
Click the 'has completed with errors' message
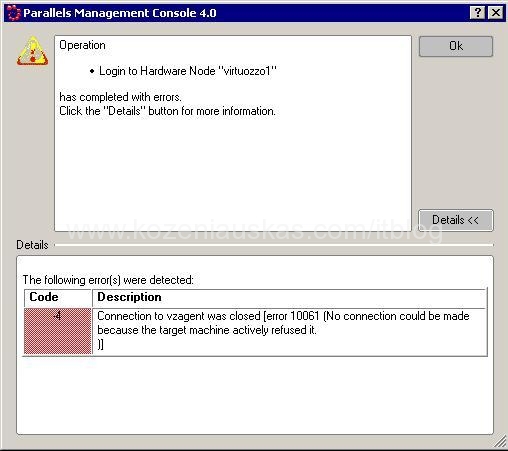[120, 97]
